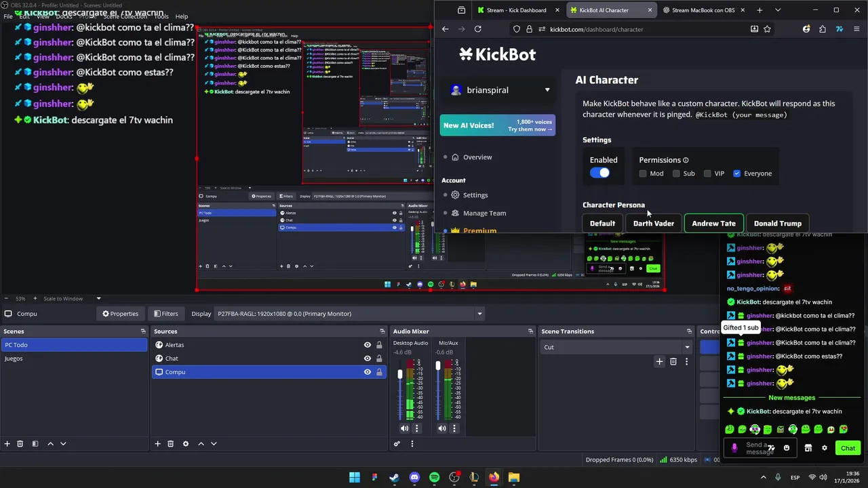The image size is (868, 488).
Task: Remove the scene transition with the trash icon
Action: [673, 362]
